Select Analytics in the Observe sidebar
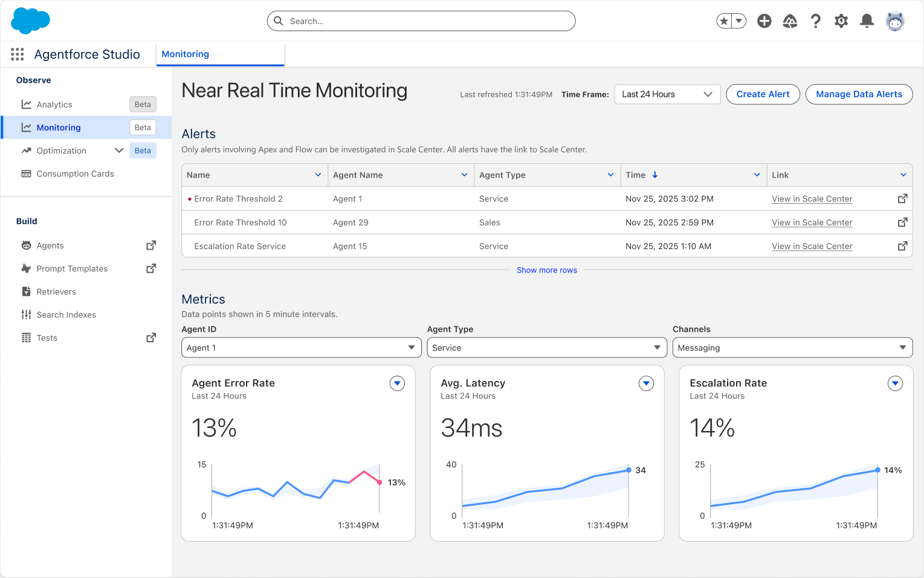The width and height of the screenshot is (924, 578). [x=54, y=104]
